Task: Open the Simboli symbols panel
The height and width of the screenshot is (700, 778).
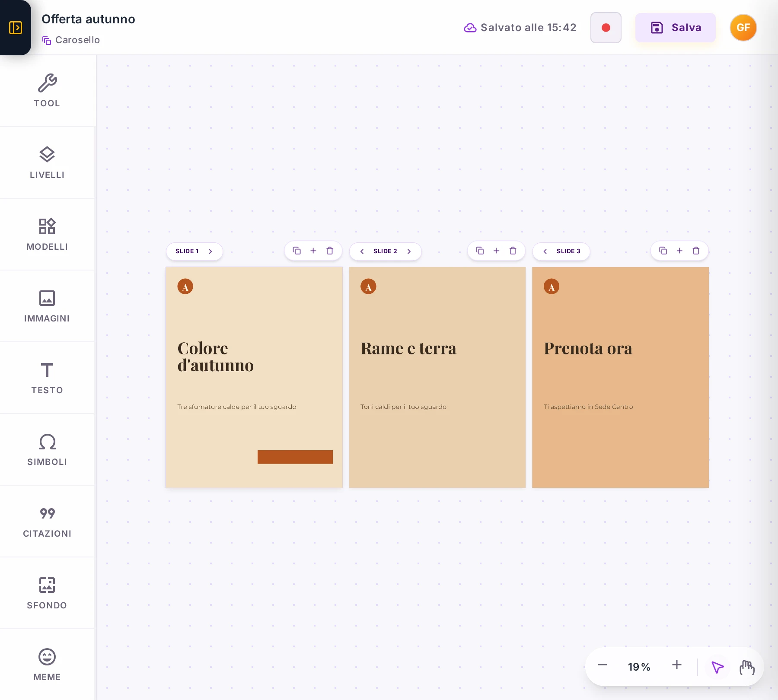Action: (x=47, y=449)
